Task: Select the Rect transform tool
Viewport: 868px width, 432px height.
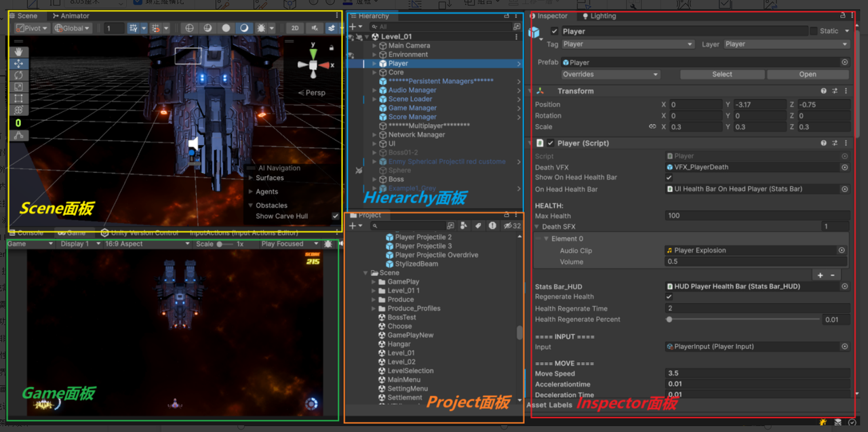Action: [19, 98]
